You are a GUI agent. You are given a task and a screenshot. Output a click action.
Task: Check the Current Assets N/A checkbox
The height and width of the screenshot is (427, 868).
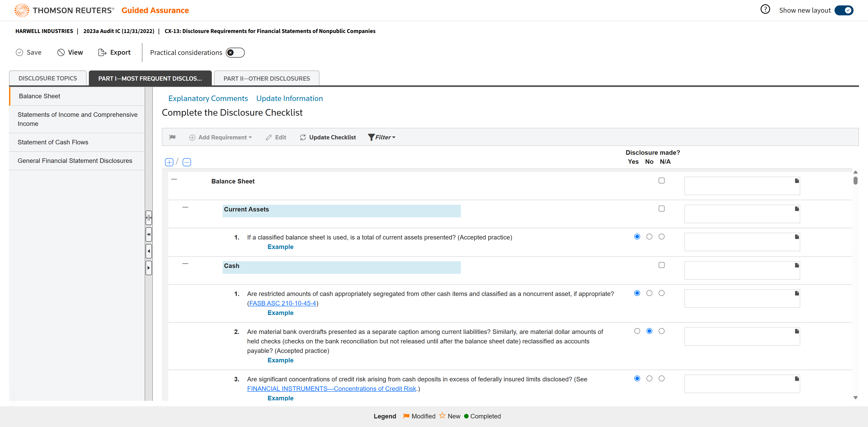661,209
